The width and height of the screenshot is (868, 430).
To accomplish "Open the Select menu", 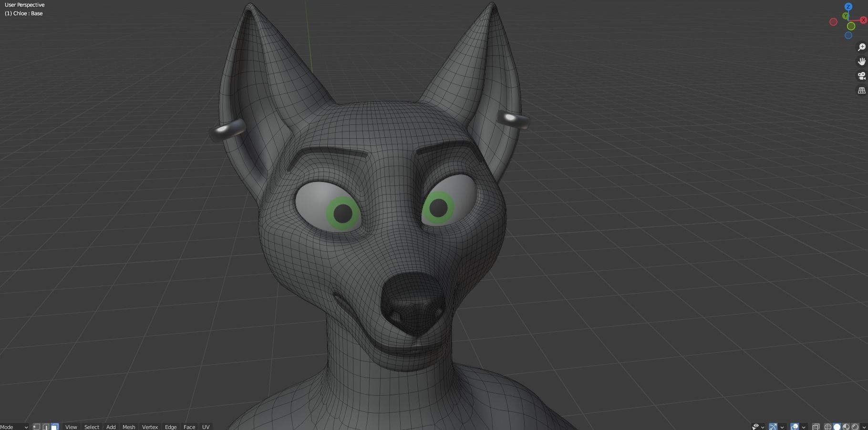I will 92,427.
